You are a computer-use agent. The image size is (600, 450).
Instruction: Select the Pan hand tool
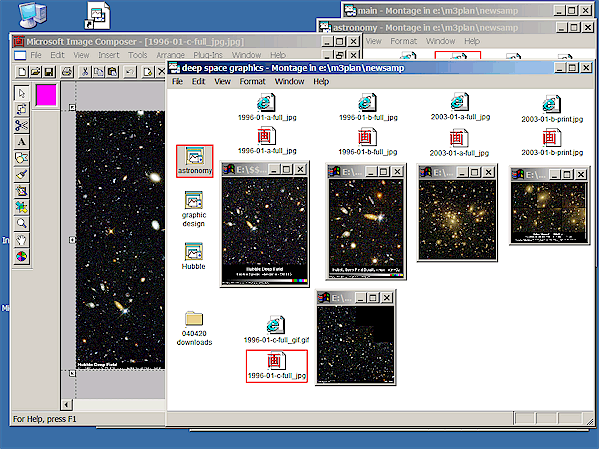pos(21,240)
